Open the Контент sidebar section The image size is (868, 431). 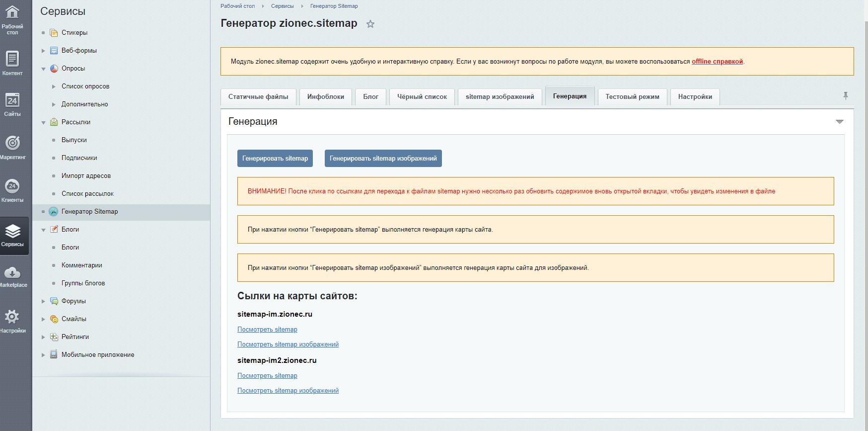pos(12,63)
